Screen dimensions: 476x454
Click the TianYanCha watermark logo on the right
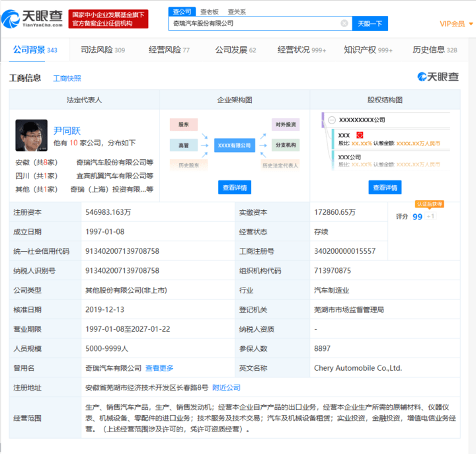tap(438, 77)
